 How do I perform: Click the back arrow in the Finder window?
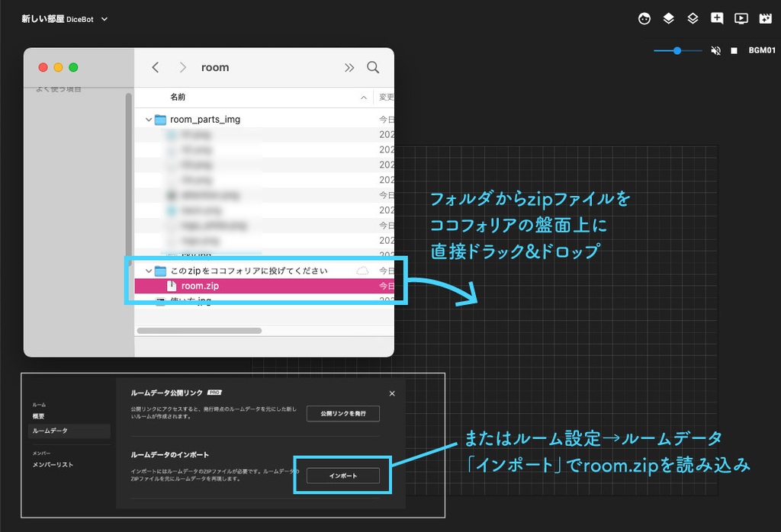pyautogui.click(x=155, y=67)
